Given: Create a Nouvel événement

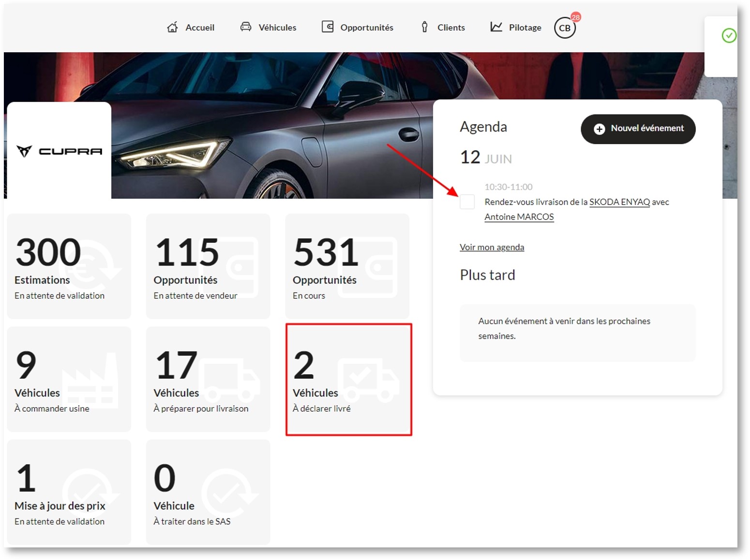Looking at the screenshot, I should coord(638,129).
